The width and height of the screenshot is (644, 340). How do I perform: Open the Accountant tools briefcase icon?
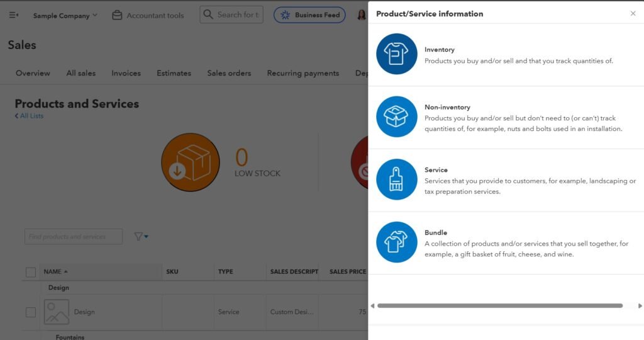click(117, 15)
